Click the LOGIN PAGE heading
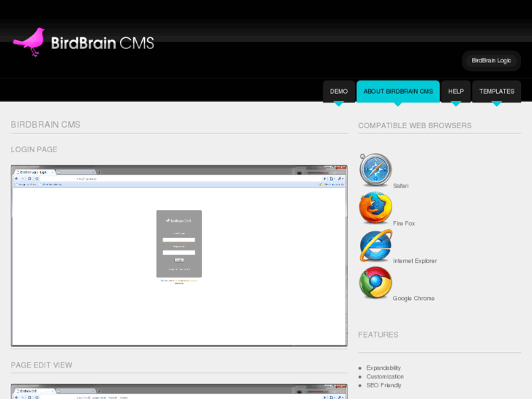The height and width of the screenshot is (399, 532). click(x=34, y=149)
